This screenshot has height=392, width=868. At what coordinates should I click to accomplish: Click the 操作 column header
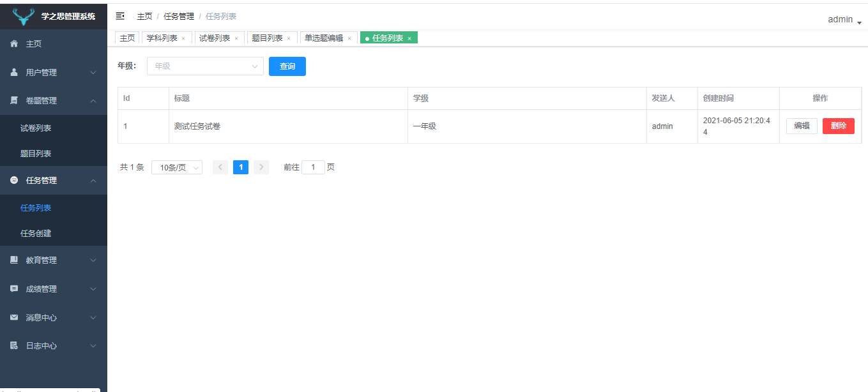click(820, 98)
